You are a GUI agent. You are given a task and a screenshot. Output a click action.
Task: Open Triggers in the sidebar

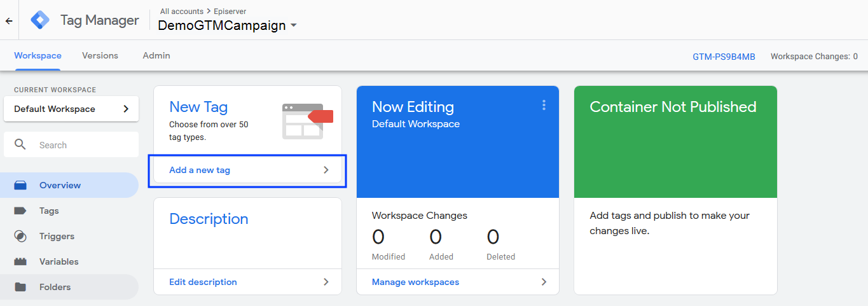69,236
